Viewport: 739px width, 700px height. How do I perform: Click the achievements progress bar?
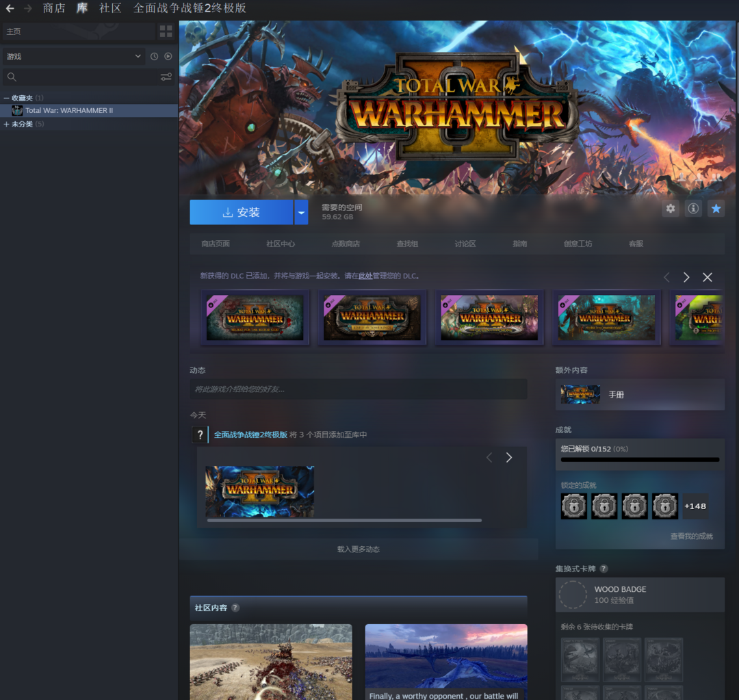640,459
